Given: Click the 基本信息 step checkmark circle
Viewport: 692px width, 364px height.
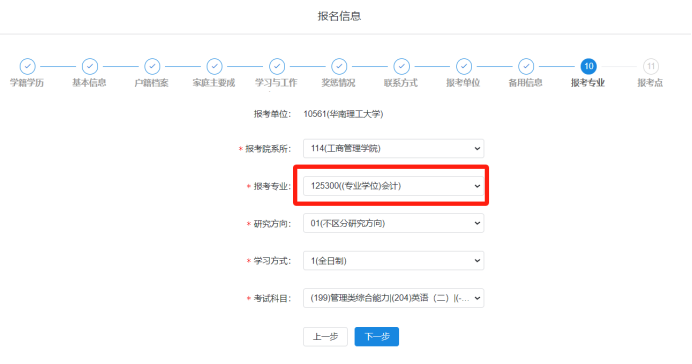Looking at the screenshot, I should tap(90, 67).
